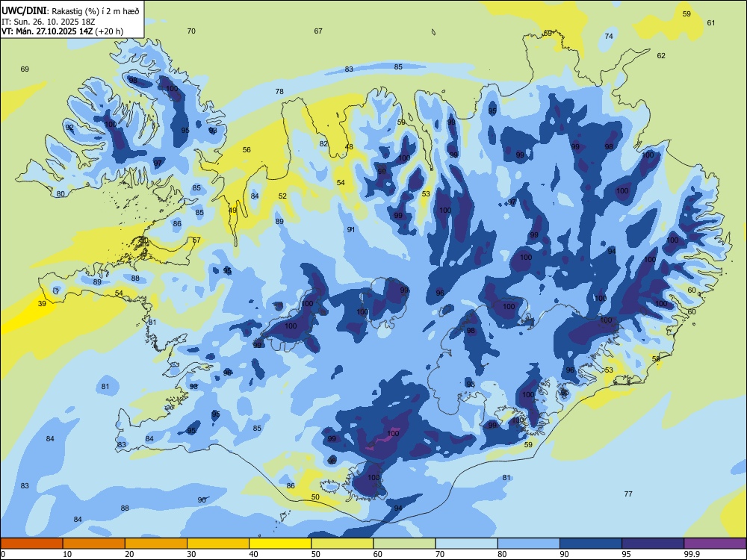
Task: Click the amber 20–30 legend swatch
Action: point(156,544)
